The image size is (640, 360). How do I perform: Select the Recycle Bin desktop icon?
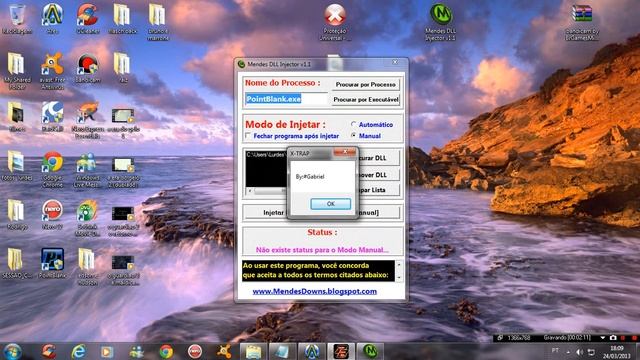click(x=17, y=19)
